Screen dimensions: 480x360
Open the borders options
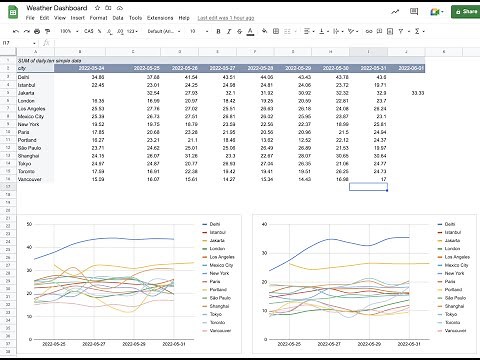(276, 31)
